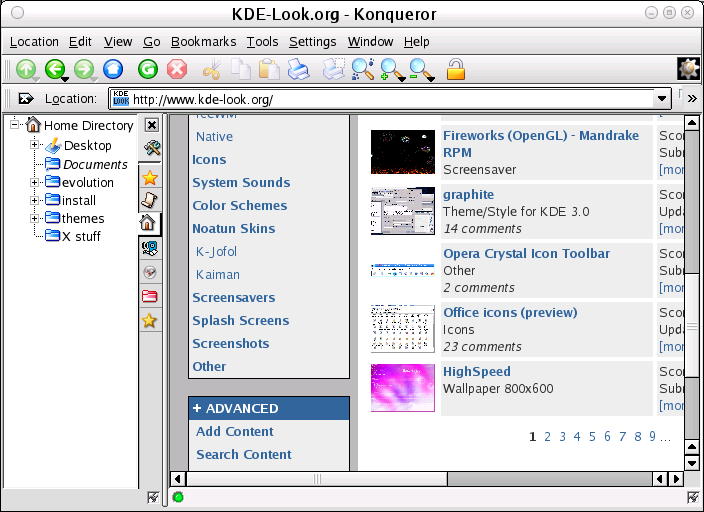Open the Network sidebar tab icon

click(150, 248)
